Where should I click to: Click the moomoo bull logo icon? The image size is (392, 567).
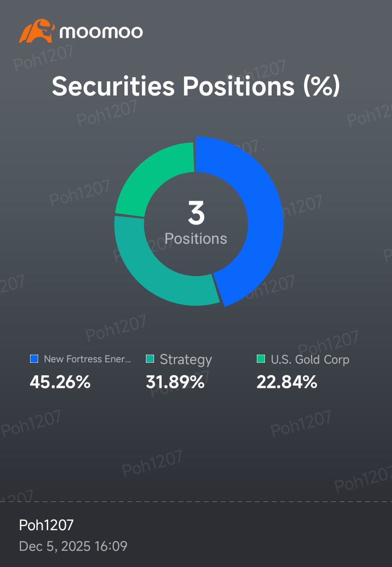point(37,31)
